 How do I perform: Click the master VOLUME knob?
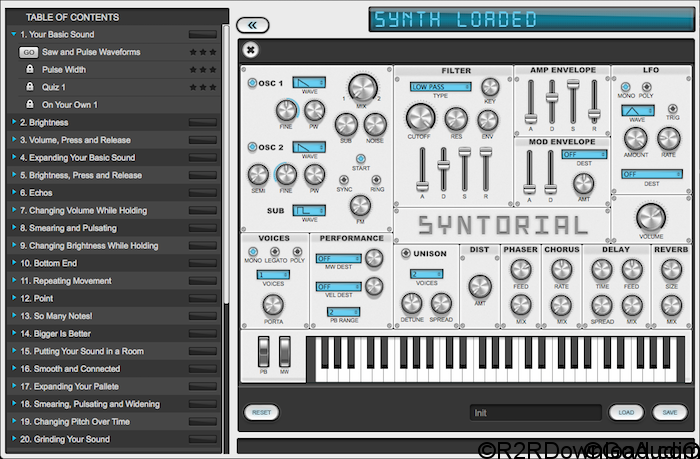(x=651, y=218)
